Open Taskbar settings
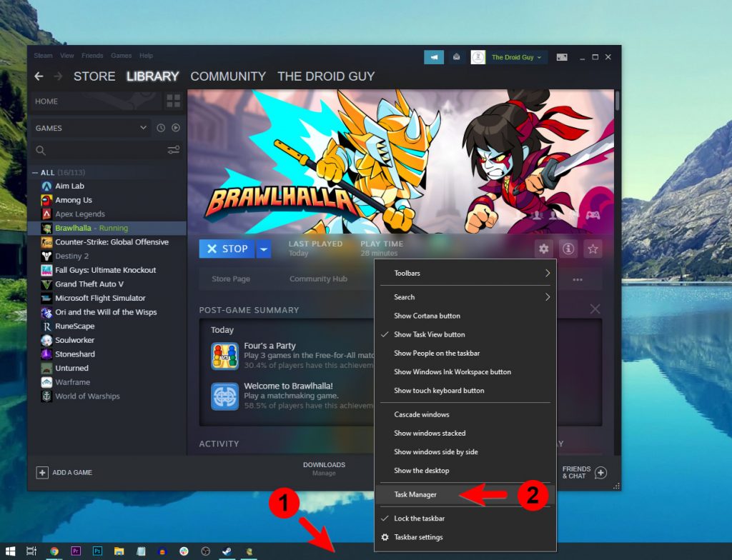 (x=465, y=537)
